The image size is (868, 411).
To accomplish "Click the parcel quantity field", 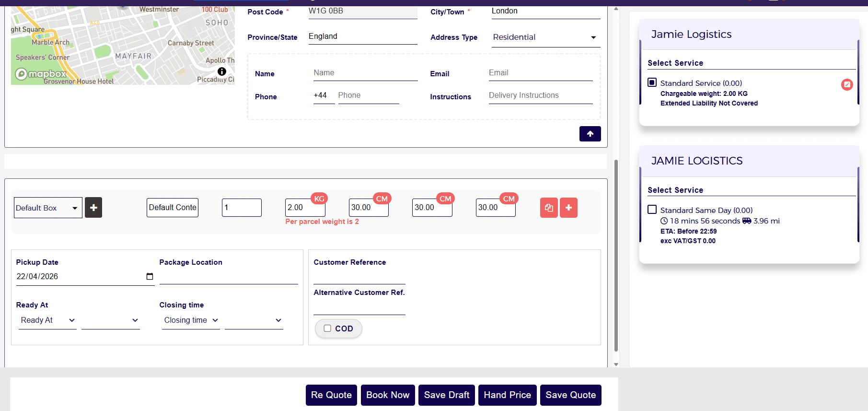I will click(242, 208).
